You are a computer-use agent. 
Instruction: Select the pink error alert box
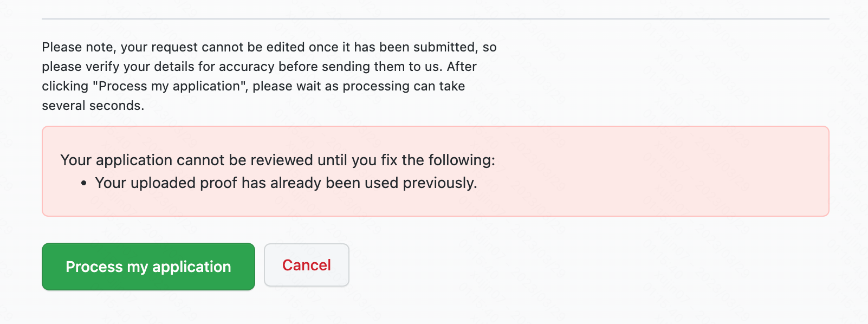tap(436, 171)
